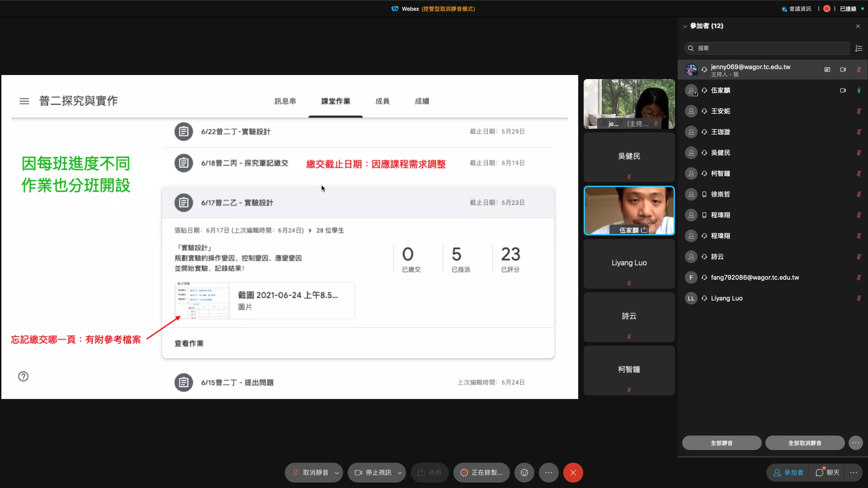Switch to the 成員 tab
The height and width of the screenshot is (488, 868).
(x=382, y=101)
